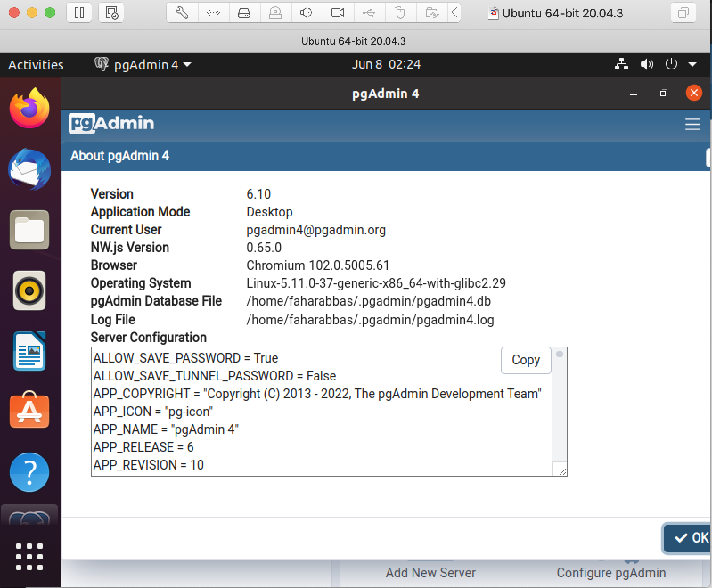Click the CD/DVD drive icon in VM toolbar
Screen dimensions: 712x588
click(275, 12)
